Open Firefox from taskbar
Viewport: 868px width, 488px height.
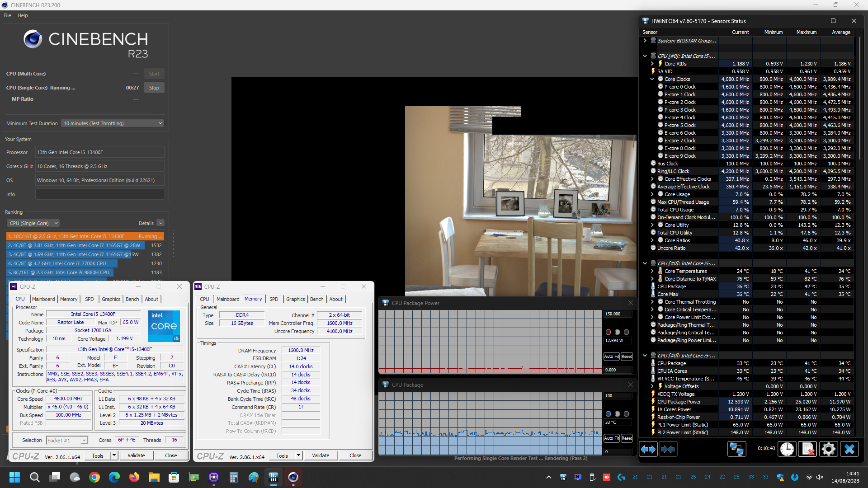click(x=134, y=477)
